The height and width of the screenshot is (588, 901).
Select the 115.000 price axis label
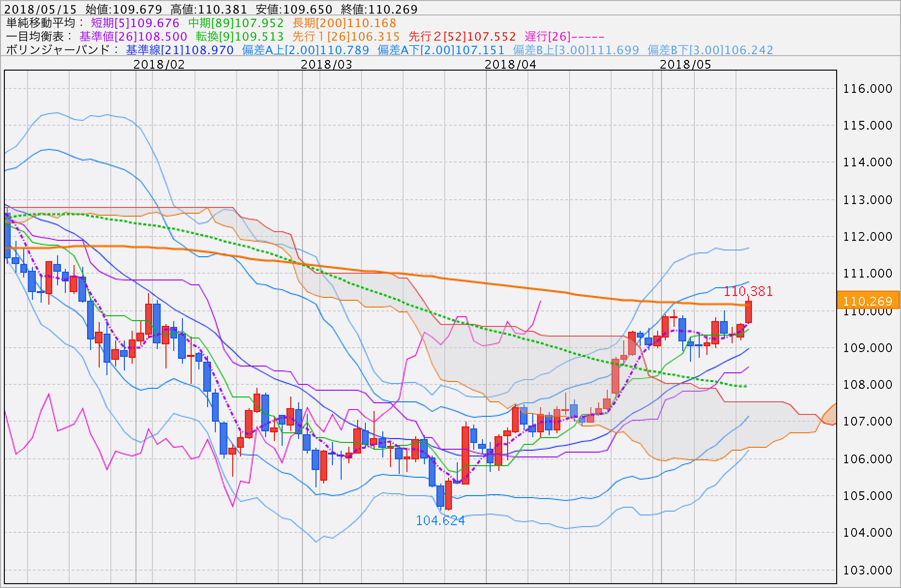tap(868, 125)
